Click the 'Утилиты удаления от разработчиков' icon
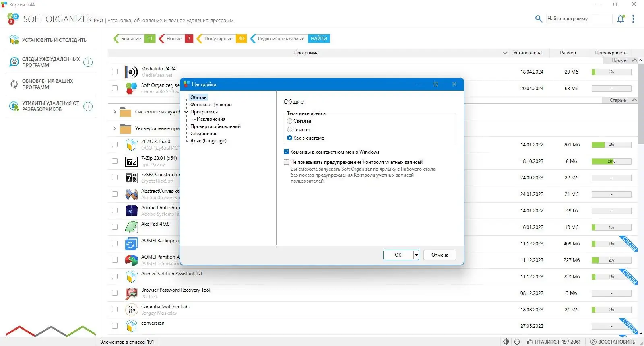Image resolution: width=644 pixels, height=346 pixels. pos(14,106)
